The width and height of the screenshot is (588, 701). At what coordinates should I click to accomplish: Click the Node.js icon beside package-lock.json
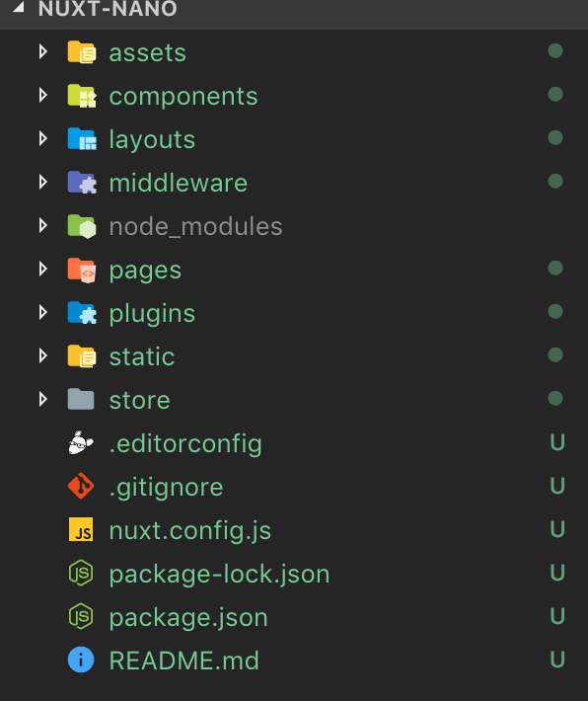pyautogui.click(x=81, y=573)
